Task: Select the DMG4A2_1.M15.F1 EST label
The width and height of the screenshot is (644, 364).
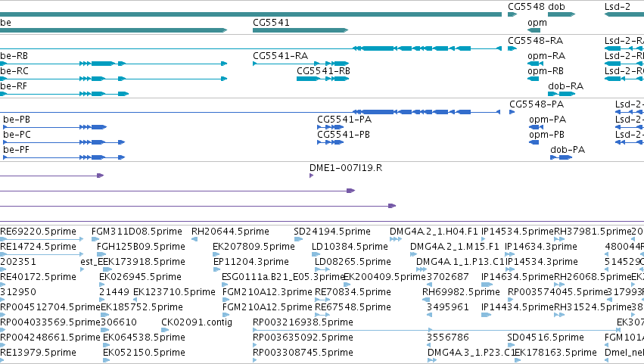Action: 455,247
